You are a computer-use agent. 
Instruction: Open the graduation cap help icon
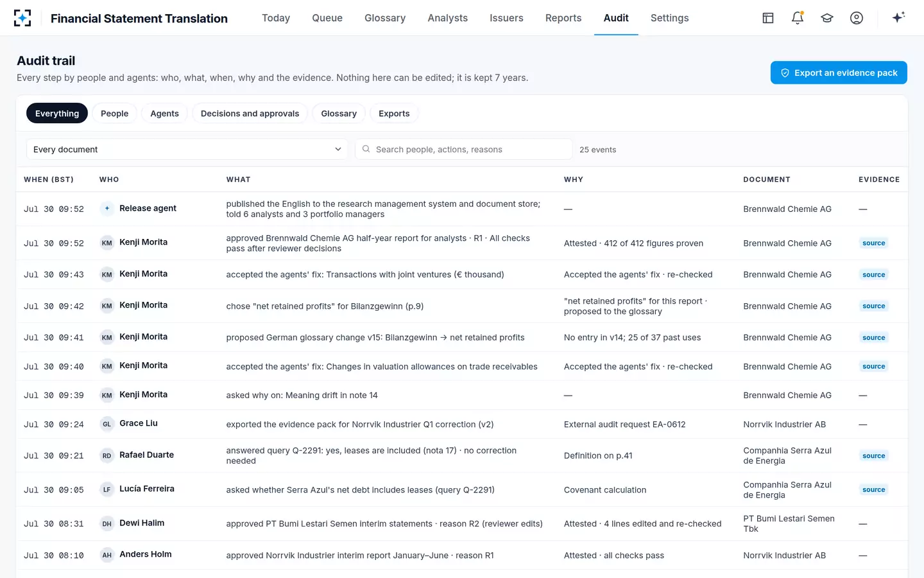(827, 18)
